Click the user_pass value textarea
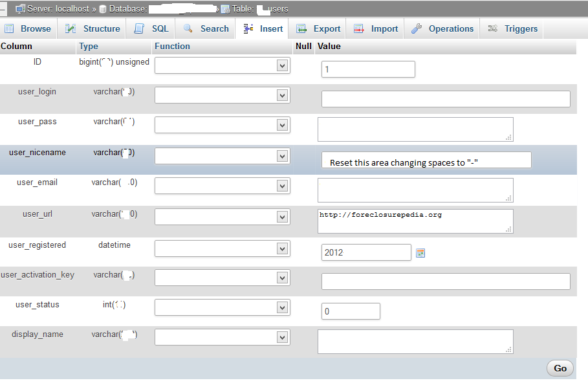 (415, 129)
